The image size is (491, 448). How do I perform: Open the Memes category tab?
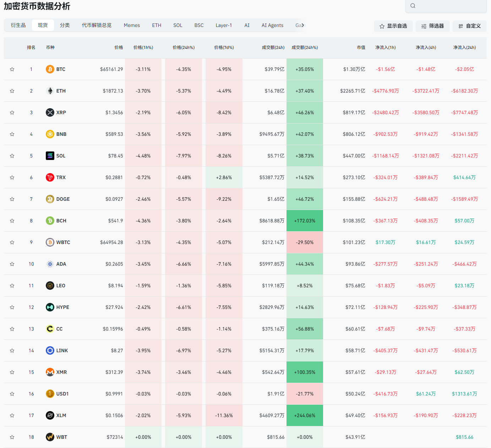click(132, 25)
